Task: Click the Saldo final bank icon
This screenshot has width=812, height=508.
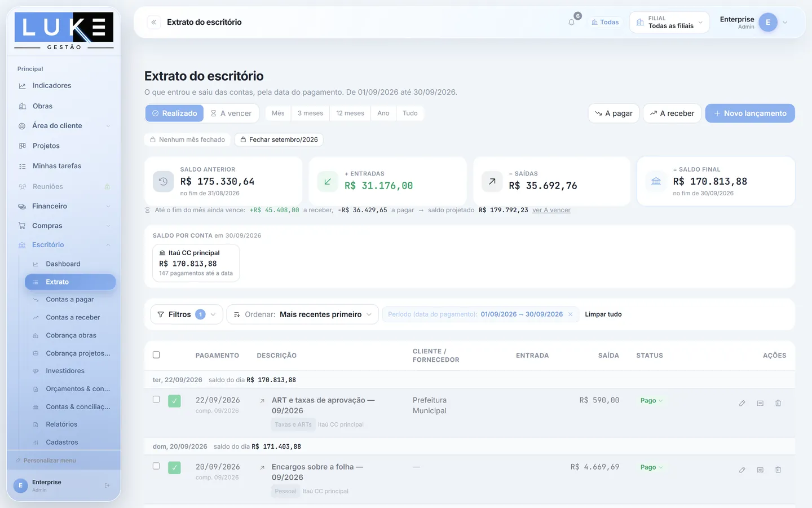Action: click(x=656, y=182)
